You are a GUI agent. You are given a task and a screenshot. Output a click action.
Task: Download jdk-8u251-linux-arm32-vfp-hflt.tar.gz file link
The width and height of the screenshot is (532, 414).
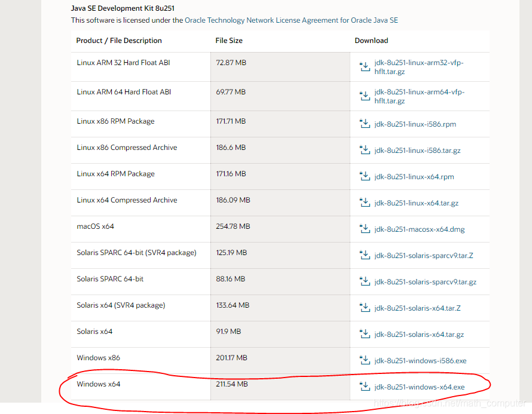pyautogui.click(x=418, y=67)
